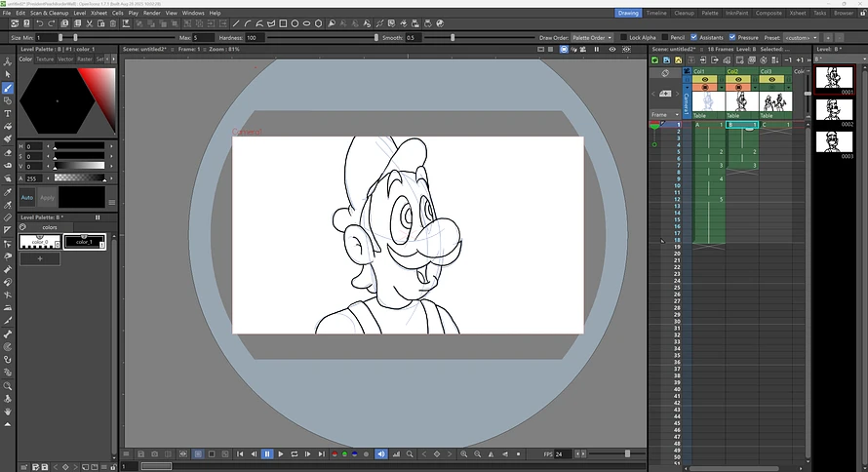Open the Xsheet menu
868x472 pixels.
99,13
